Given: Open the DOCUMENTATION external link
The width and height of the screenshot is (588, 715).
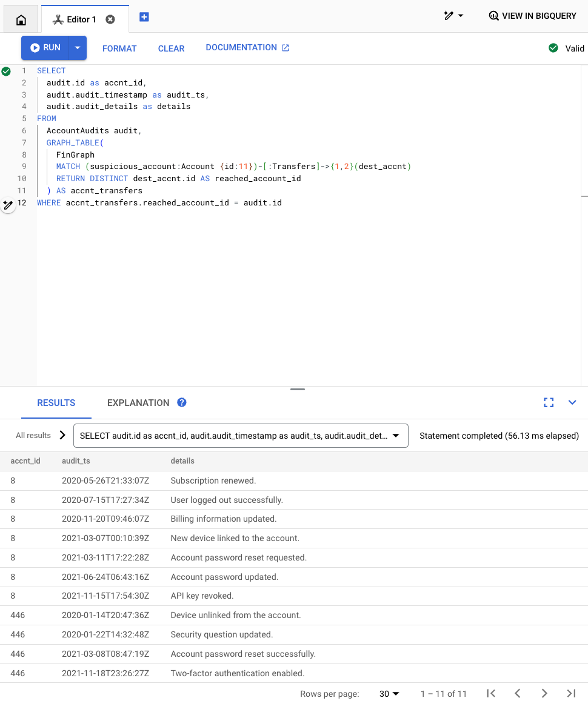Looking at the screenshot, I should (247, 48).
